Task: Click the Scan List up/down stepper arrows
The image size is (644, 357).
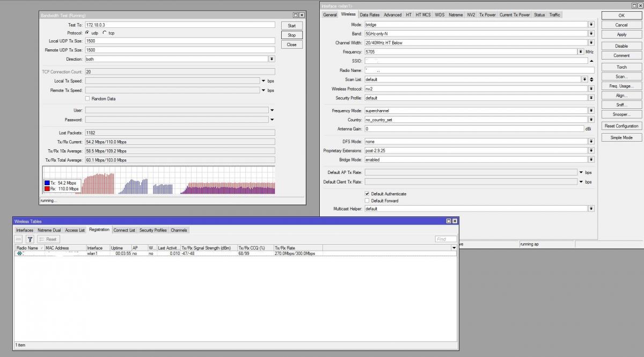Action: (591, 79)
